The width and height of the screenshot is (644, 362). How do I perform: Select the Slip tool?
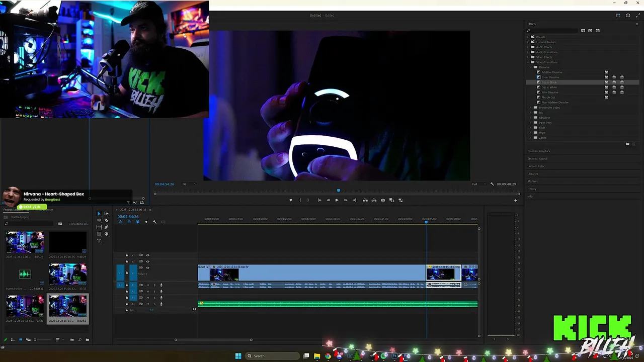(99, 227)
